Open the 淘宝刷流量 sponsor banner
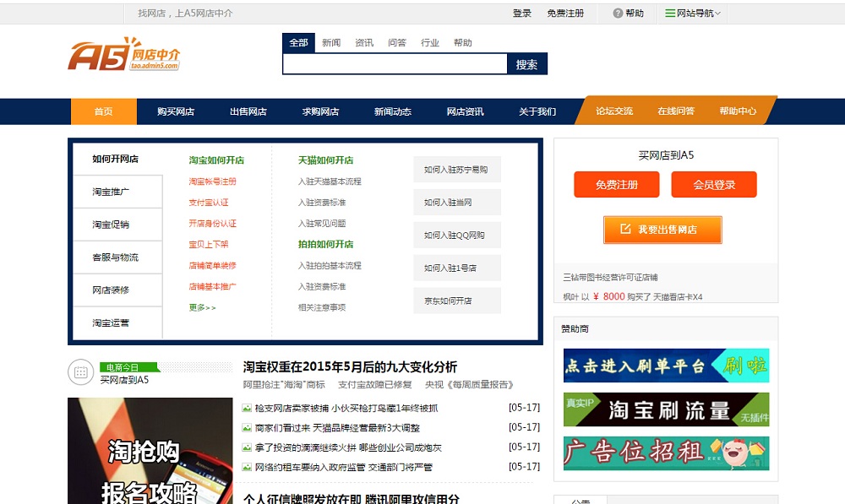The width and height of the screenshot is (845, 504). [x=666, y=409]
